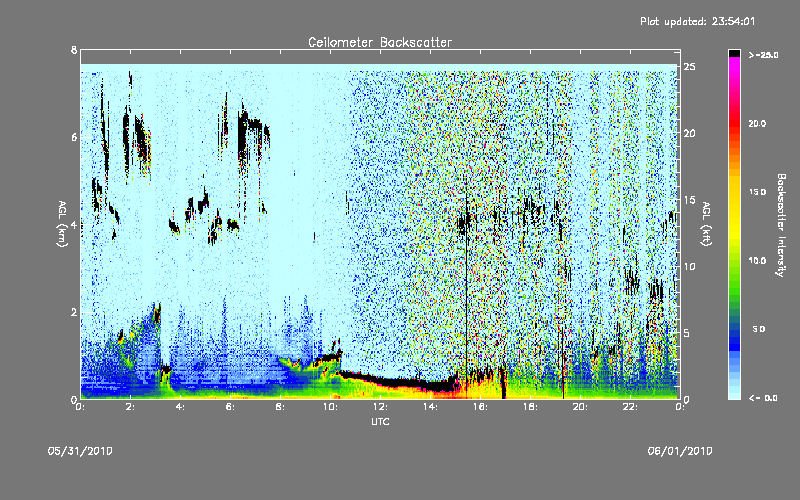This screenshot has height=500, width=800.
Task: Click the '8' km tick label on left axis
Action: [74, 50]
